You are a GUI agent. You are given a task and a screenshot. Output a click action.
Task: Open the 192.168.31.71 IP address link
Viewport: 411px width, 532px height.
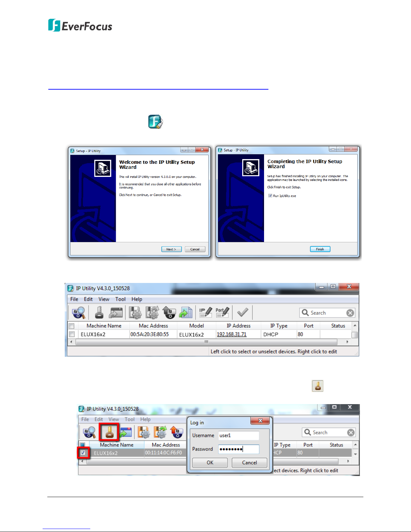(x=232, y=334)
